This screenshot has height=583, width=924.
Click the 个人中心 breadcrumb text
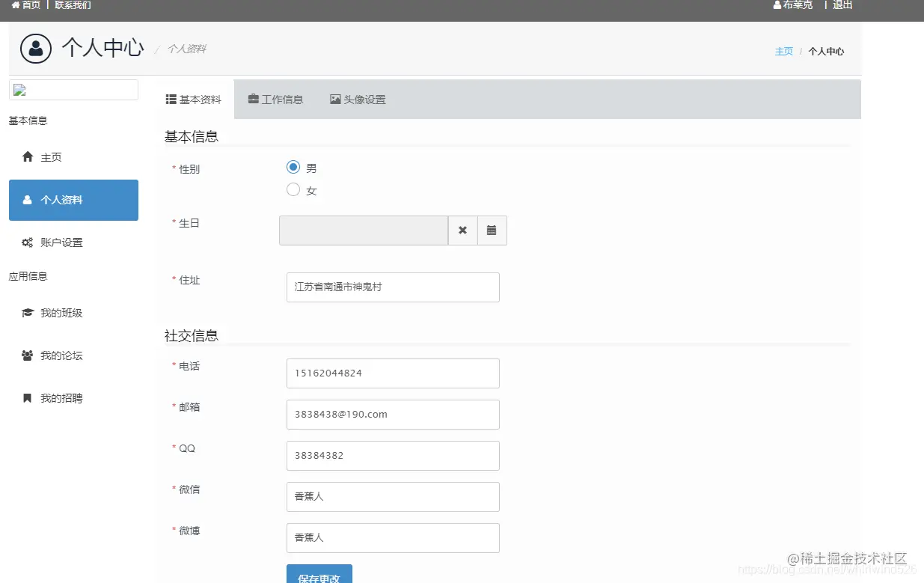pos(826,52)
